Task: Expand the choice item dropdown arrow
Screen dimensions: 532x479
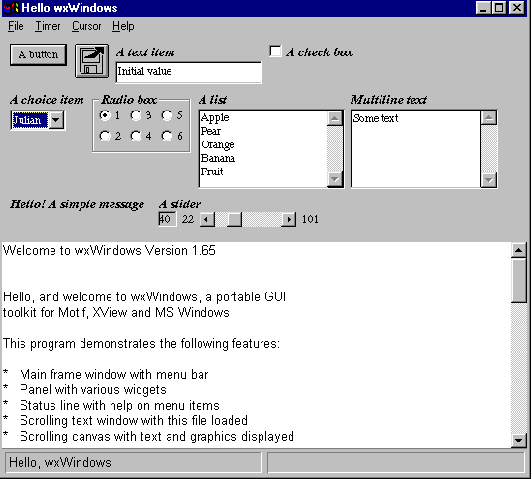Action: point(56,120)
